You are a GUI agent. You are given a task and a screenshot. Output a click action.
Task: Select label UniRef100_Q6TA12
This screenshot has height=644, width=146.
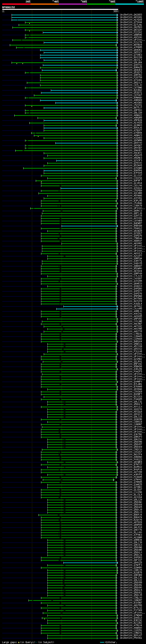click(131, 306)
